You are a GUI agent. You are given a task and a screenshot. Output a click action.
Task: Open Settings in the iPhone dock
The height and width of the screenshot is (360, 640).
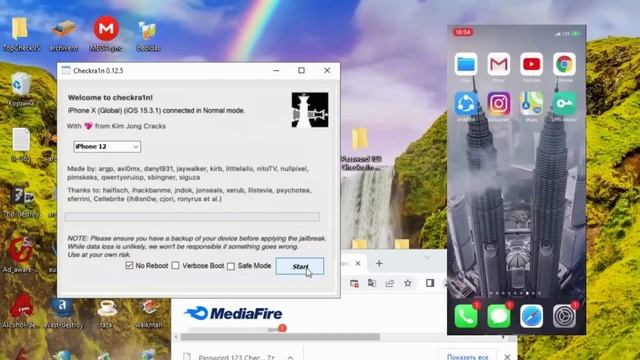tap(564, 316)
